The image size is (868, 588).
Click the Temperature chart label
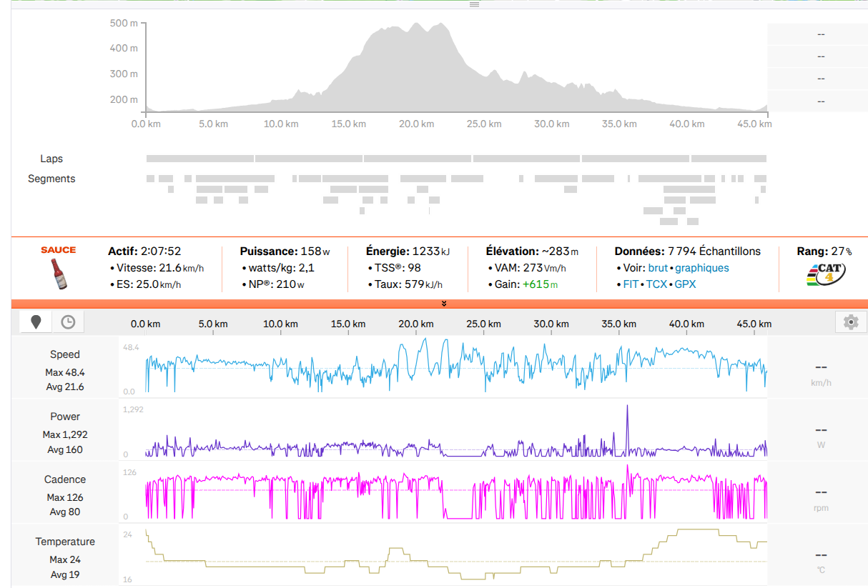tap(65, 542)
